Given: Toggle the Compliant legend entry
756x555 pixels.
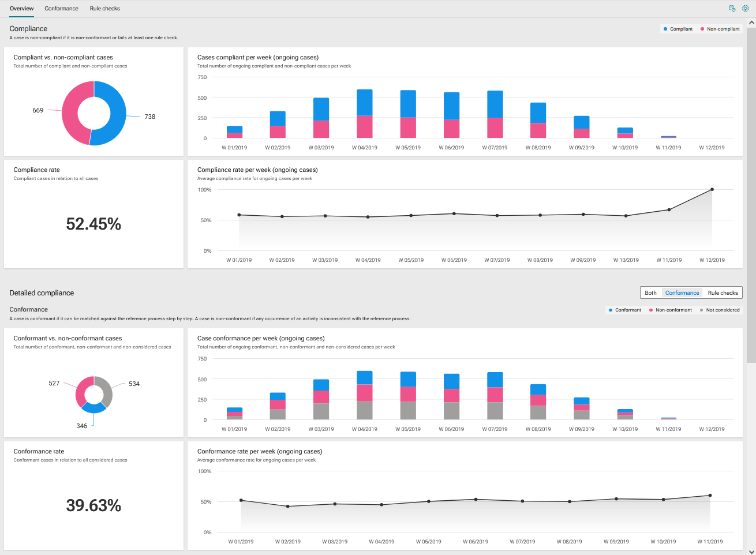Looking at the screenshot, I should (x=678, y=29).
